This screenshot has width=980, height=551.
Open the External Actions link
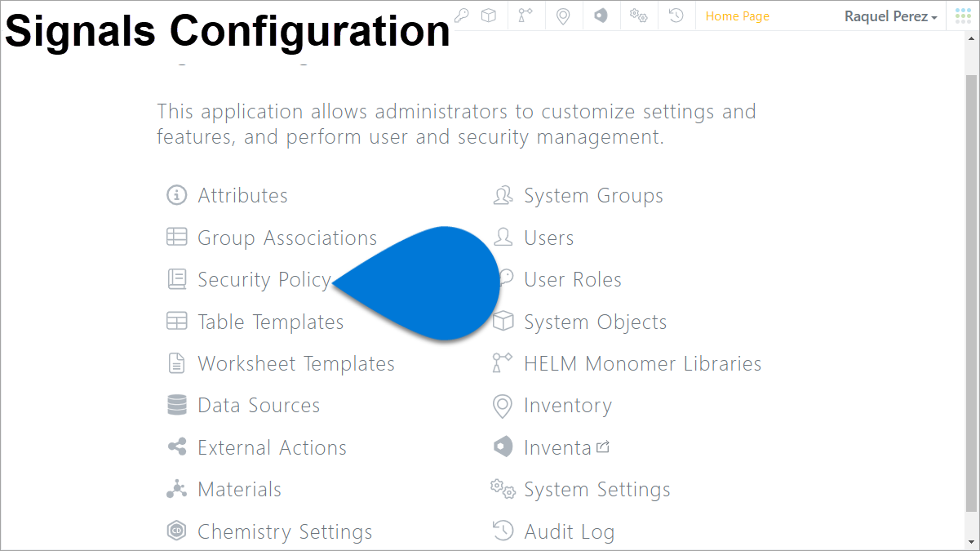(x=272, y=447)
